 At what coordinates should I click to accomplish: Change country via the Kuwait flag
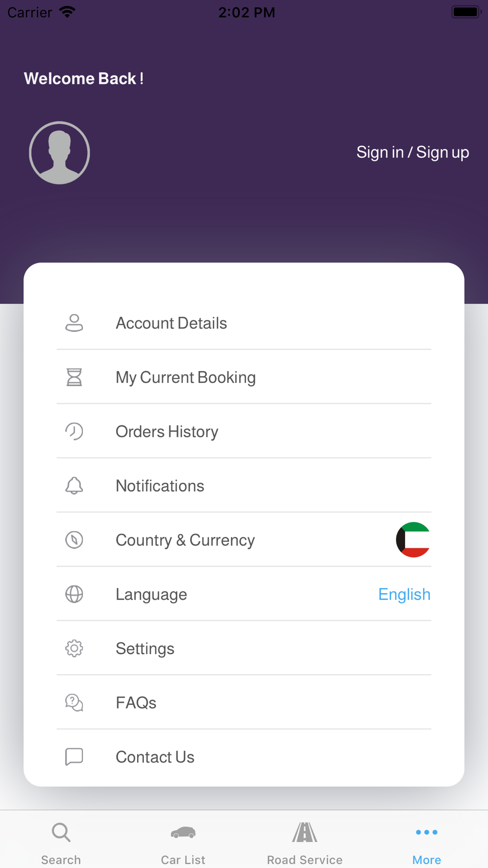[413, 539]
